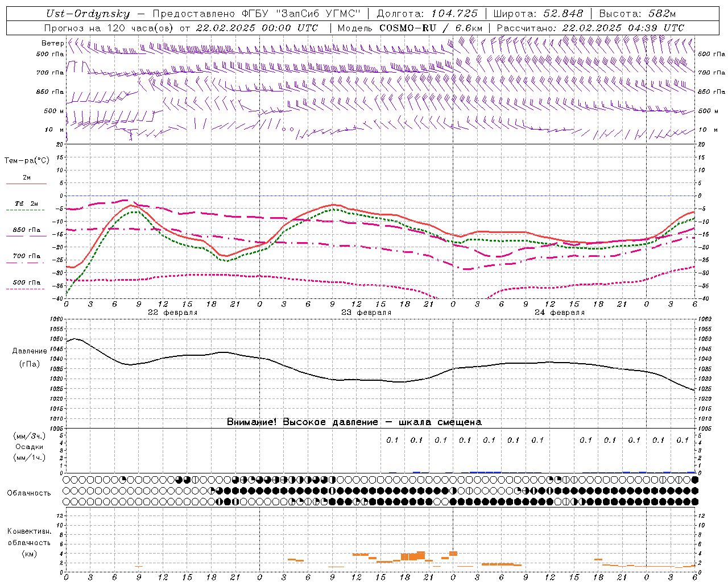
Task: Select the model label COSMO-RU / 6.6км
Action: [431, 28]
